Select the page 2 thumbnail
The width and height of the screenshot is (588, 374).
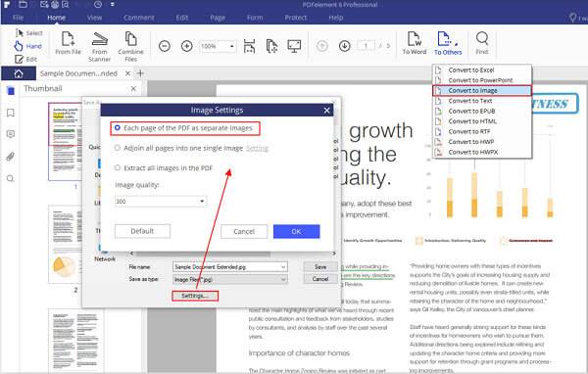click(66, 244)
